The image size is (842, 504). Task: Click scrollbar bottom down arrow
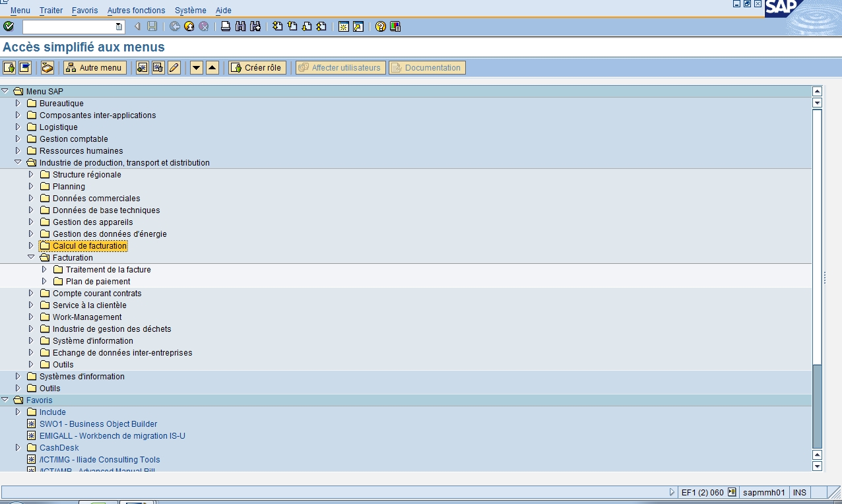pyautogui.click(x=817, y=466)
